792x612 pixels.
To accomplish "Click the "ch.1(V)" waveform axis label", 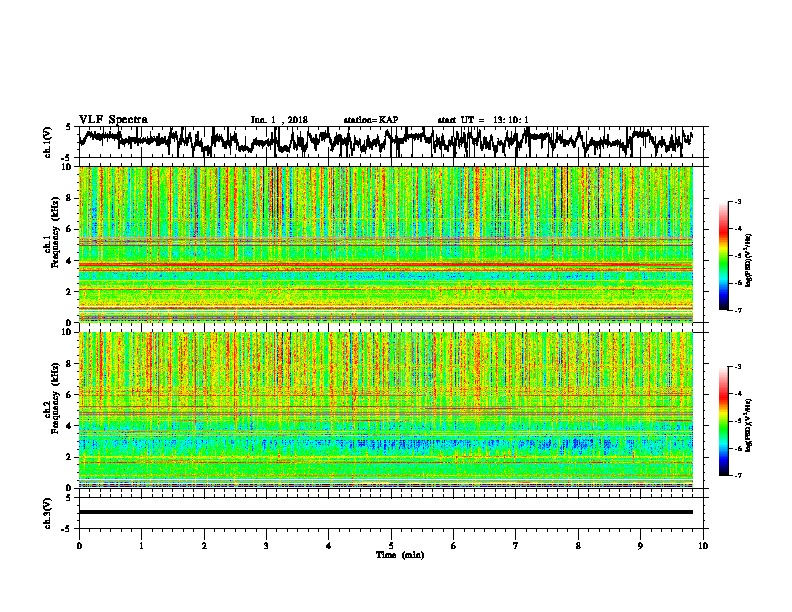I will pyautogui.click(x=48, y=142).
